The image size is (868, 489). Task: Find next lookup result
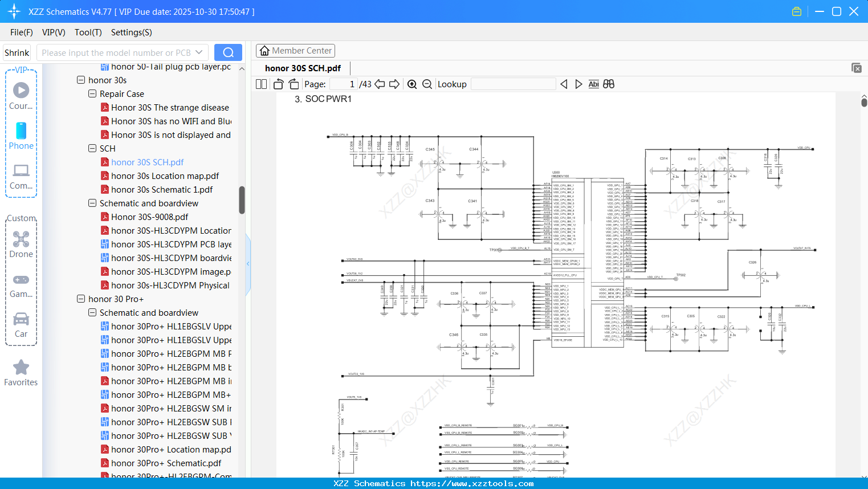(x=578, y=84)
